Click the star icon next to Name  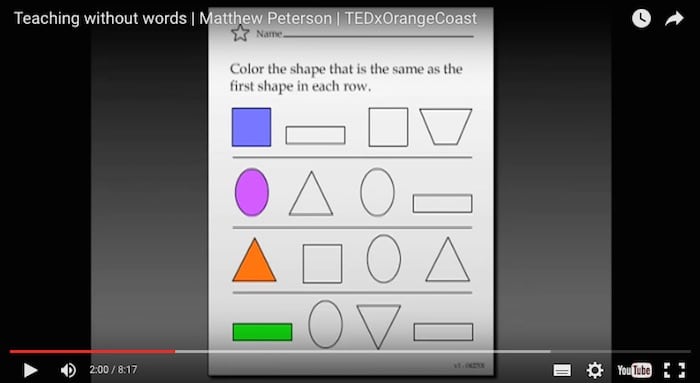(x=240, y=33)
